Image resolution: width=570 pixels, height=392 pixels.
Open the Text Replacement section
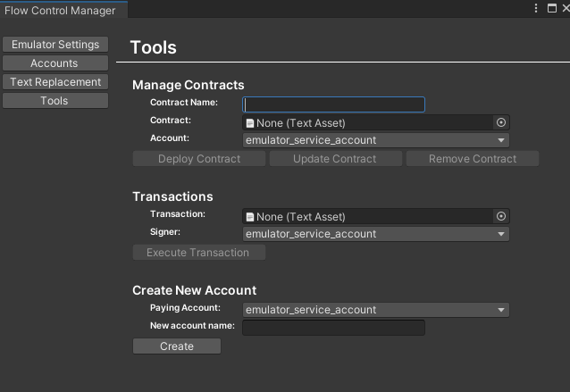(54, 82)
